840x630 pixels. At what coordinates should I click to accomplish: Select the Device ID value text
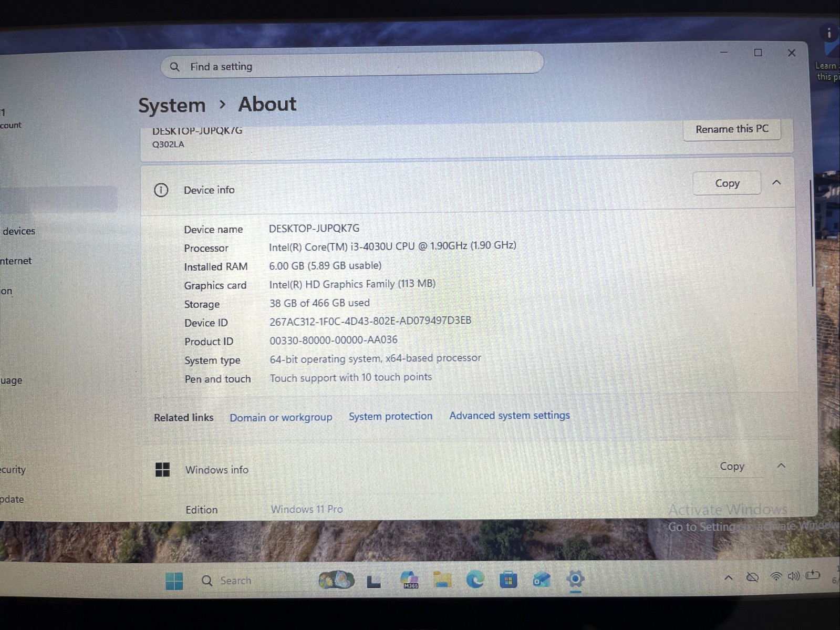(x=370, y=321)
